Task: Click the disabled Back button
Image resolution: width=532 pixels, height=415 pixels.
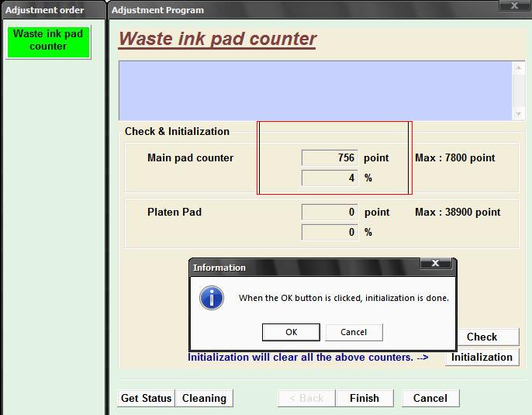Action: point(307,398)
